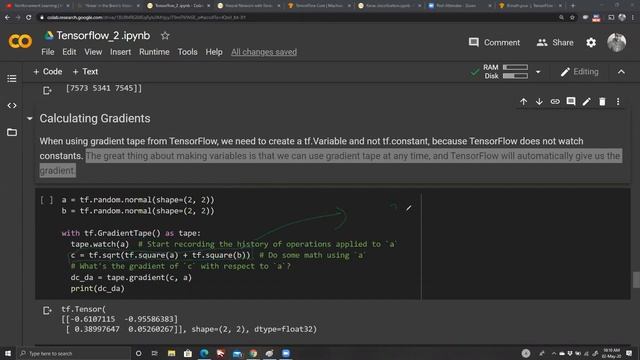Image resolution: width=640 pixels, height=360 pixels.
Task: Go back in the browser
Action: [x=7, y=18]
